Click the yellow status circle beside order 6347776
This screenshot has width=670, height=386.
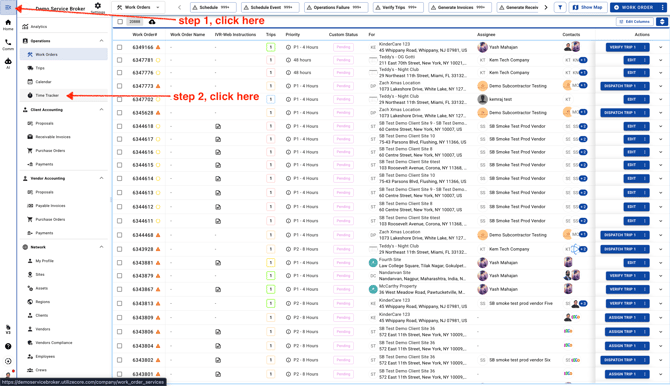click(x=158, y=73)
